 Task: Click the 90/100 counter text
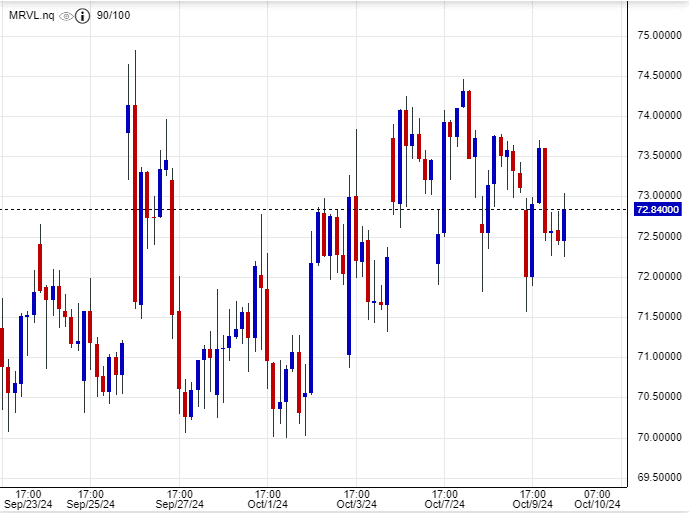(113, 16)
